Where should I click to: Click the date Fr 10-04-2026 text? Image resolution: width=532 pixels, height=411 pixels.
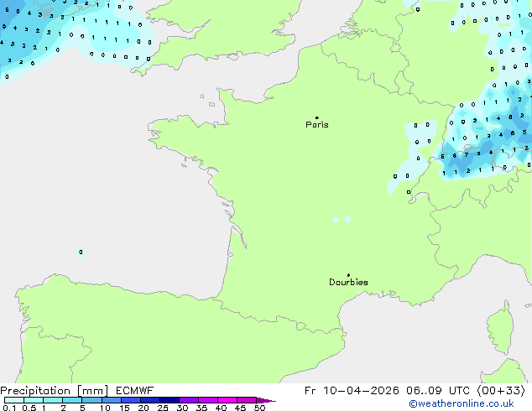coord(352,391)
